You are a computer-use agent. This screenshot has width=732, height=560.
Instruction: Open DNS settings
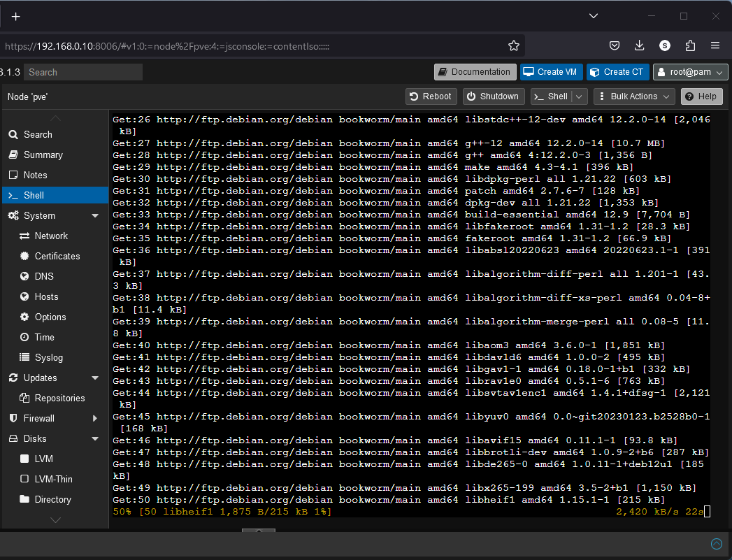click(55, 276)
